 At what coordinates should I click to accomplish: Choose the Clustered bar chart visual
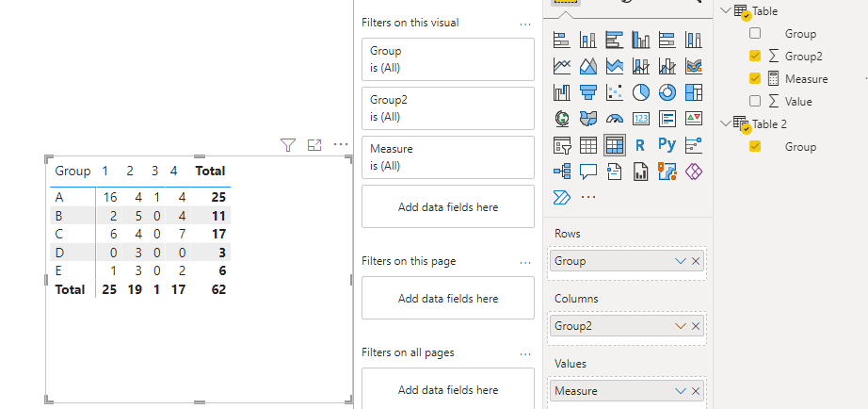[x=615, y=40]
